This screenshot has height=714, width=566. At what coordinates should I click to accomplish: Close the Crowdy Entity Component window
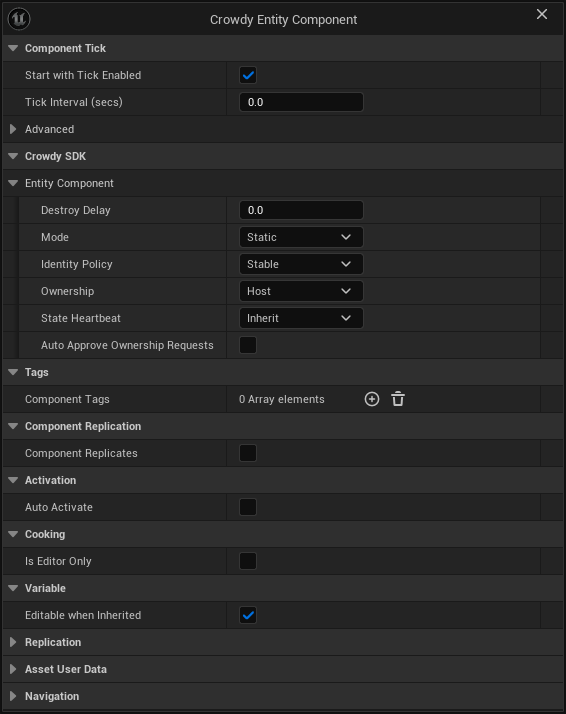pyautogui.click(x=541, y=14)
